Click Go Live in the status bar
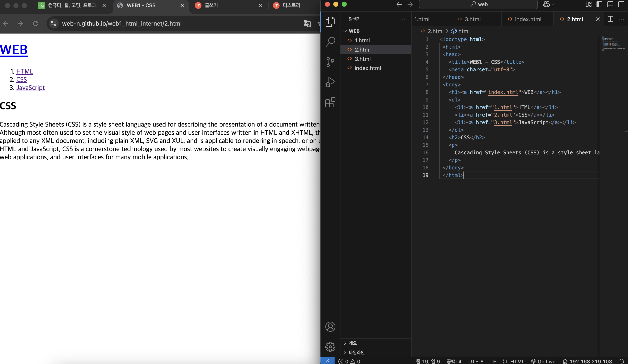The image size is (628, 364). pyautogui.click(x=543, y=361)
